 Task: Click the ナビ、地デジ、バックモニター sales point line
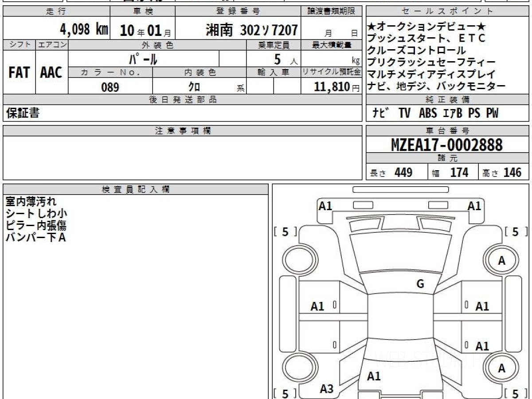click(436, 86)
